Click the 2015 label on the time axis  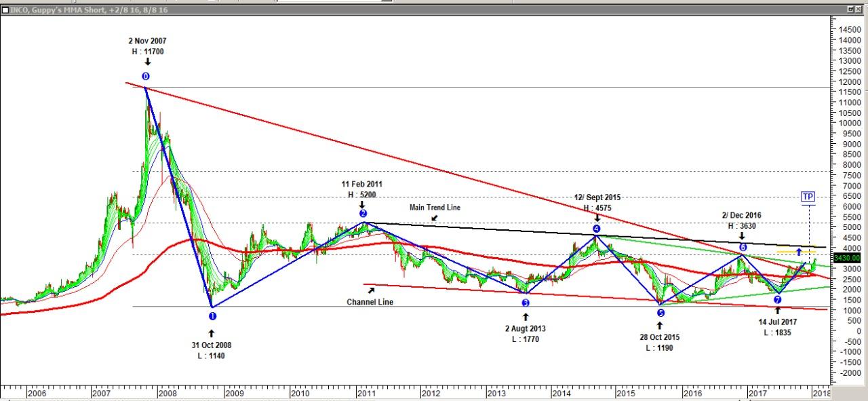coord(625,393)
